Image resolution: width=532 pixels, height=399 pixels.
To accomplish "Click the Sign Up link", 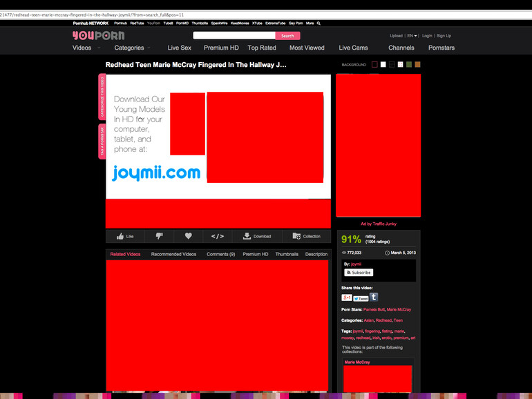I will (444, 36).
